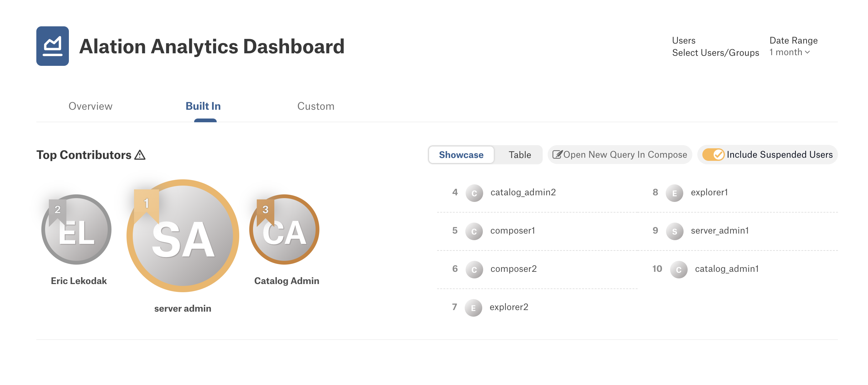The height and width of the screenshot is (385, 868).
Task: Open the EL silver medal avatar
Action: pos(76,229)
